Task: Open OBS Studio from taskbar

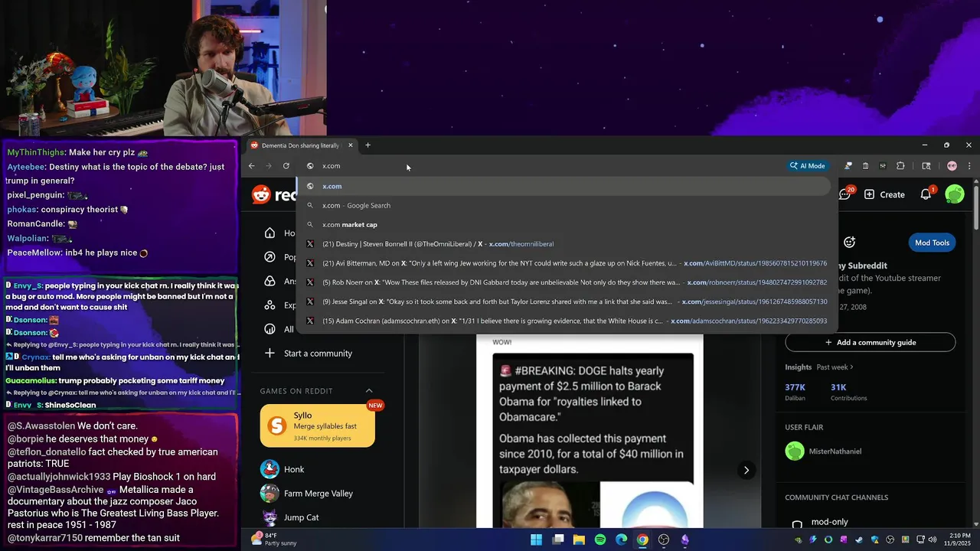Action: 664,540
